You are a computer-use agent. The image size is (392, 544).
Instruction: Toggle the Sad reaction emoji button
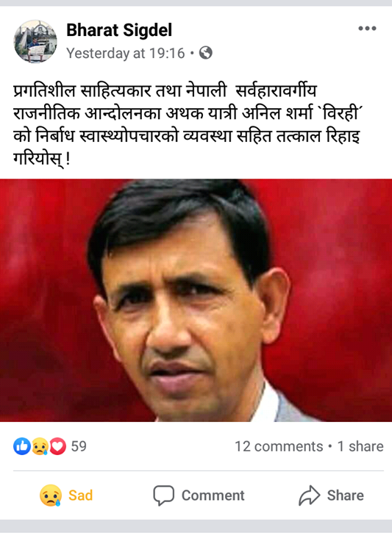click(x=51, y=495)
